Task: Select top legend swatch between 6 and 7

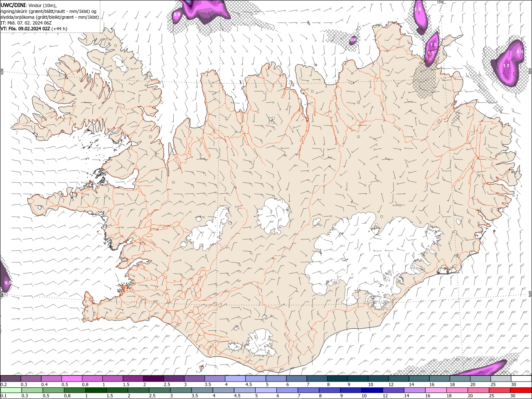Action: (296, 379)
